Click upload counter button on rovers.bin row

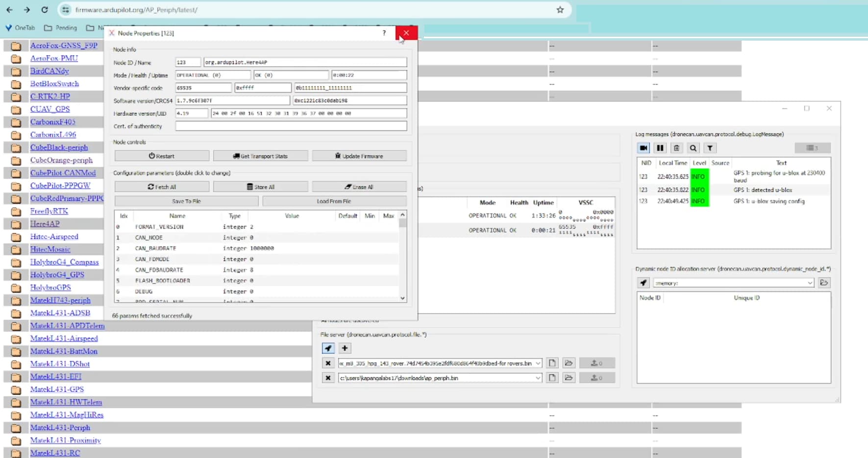(597, 363)
